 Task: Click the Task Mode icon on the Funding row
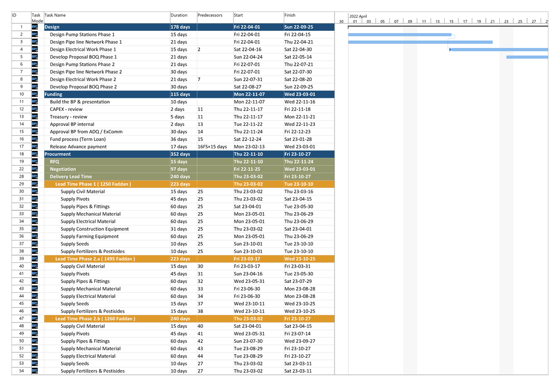tap(35, 94)
